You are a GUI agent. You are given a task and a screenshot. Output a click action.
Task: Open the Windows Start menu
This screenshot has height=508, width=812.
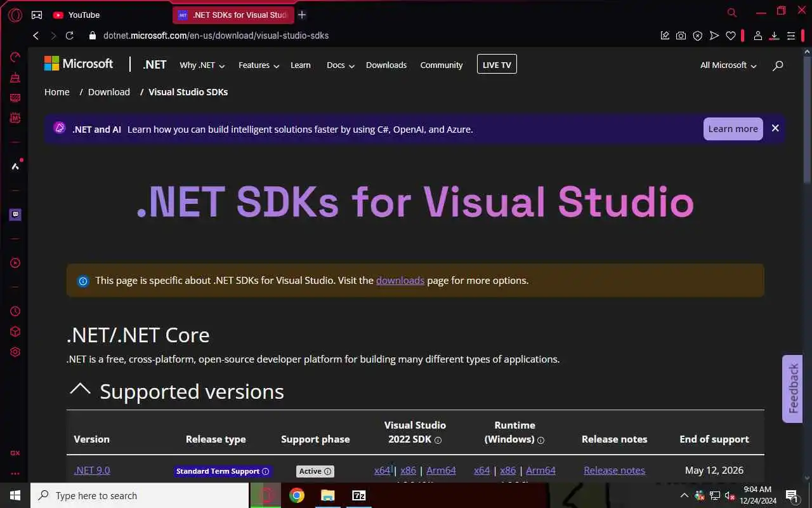pyautogui.click(x=15, y=495)
